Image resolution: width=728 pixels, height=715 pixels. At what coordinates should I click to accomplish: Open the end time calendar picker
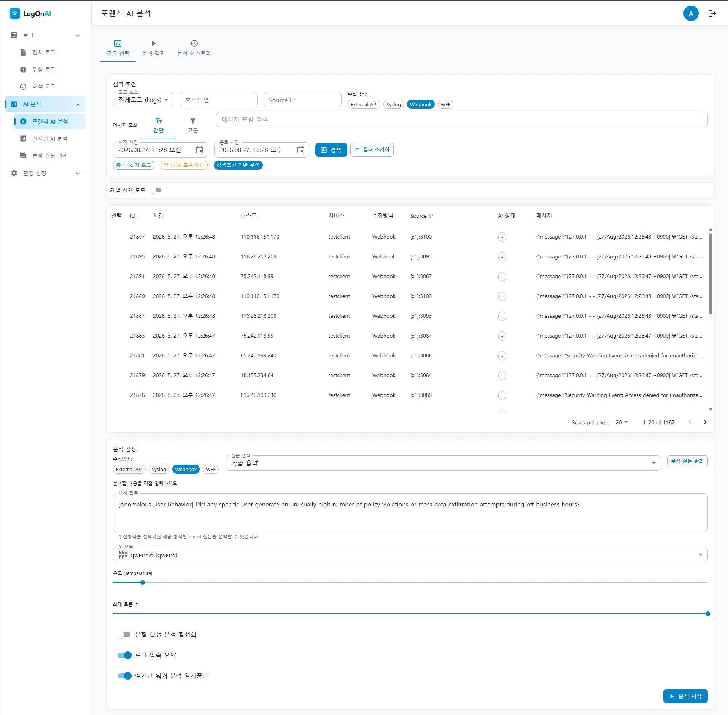tap(300, 150)
